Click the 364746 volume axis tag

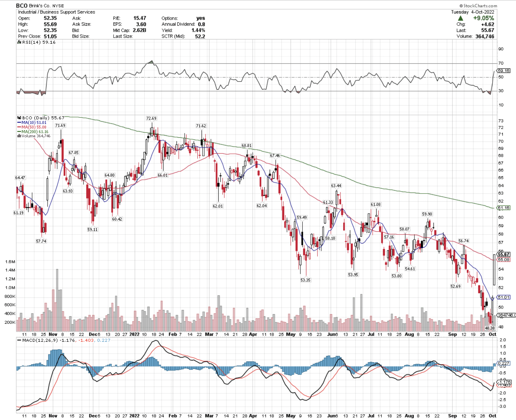(506, 315)
